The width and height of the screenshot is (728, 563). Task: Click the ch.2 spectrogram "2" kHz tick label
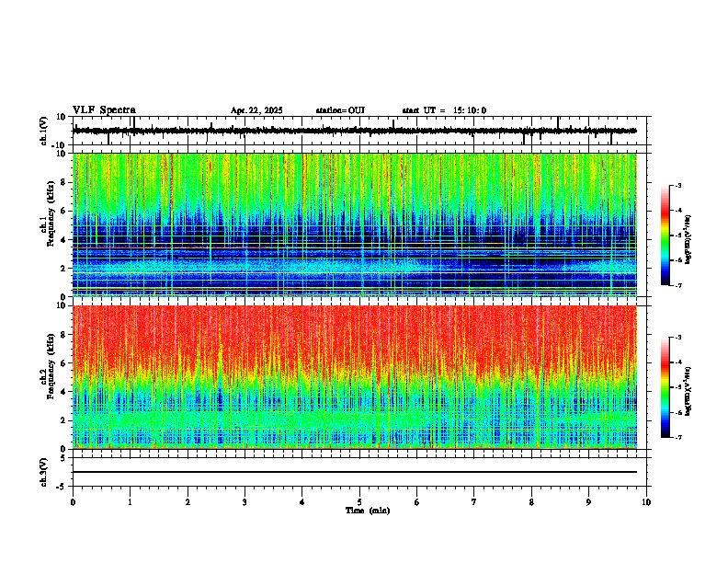click(63, 420)
